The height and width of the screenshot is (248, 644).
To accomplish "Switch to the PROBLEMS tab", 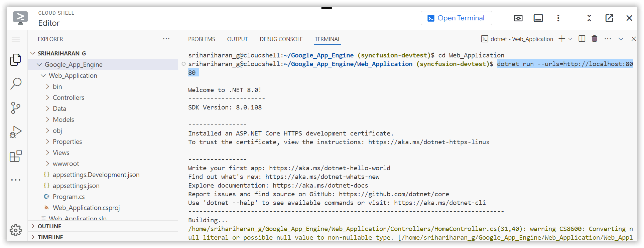I will click(x=202, y=39).
